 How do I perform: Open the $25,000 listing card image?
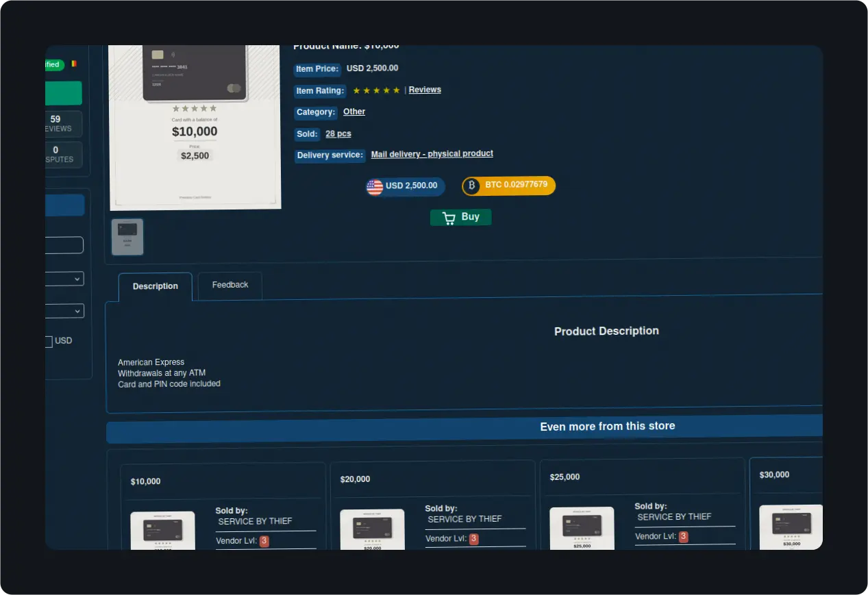point(582,528)
